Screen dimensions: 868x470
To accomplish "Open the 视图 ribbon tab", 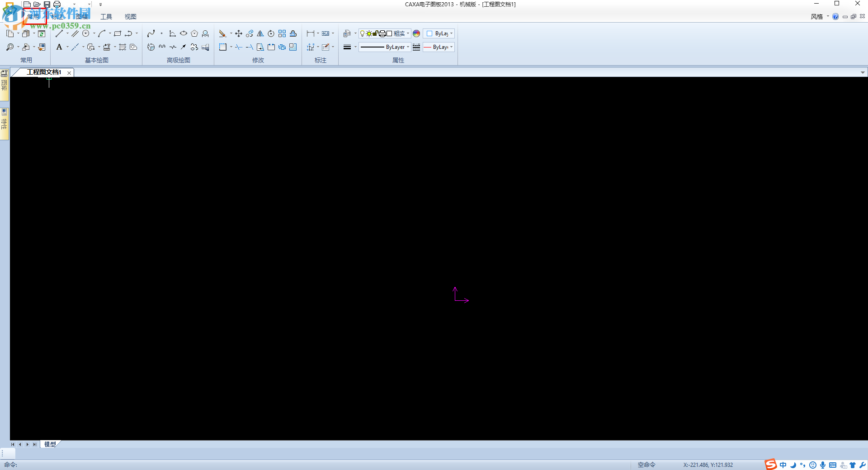I will coord(131,17).
